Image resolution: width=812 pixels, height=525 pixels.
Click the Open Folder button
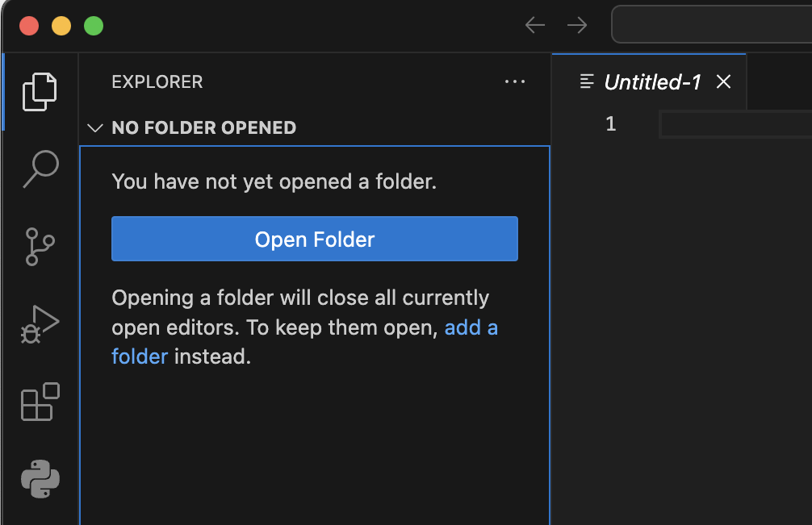pos(314,239)
